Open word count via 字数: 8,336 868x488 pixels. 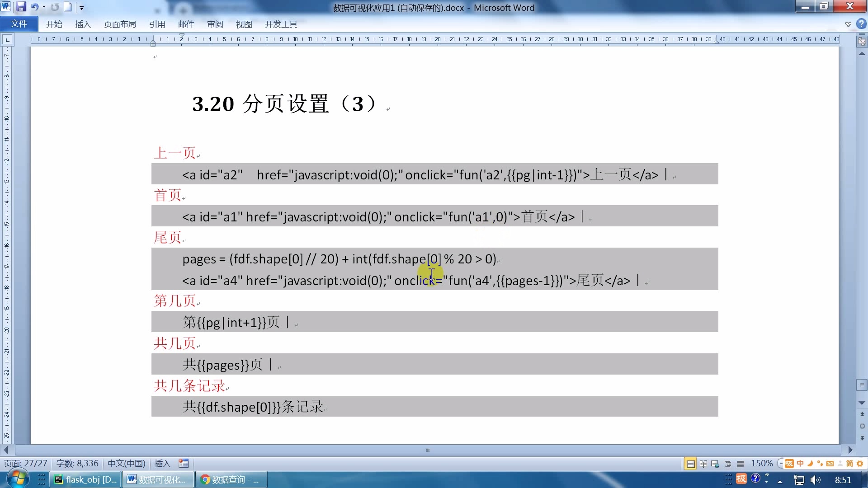pos(77,463)
